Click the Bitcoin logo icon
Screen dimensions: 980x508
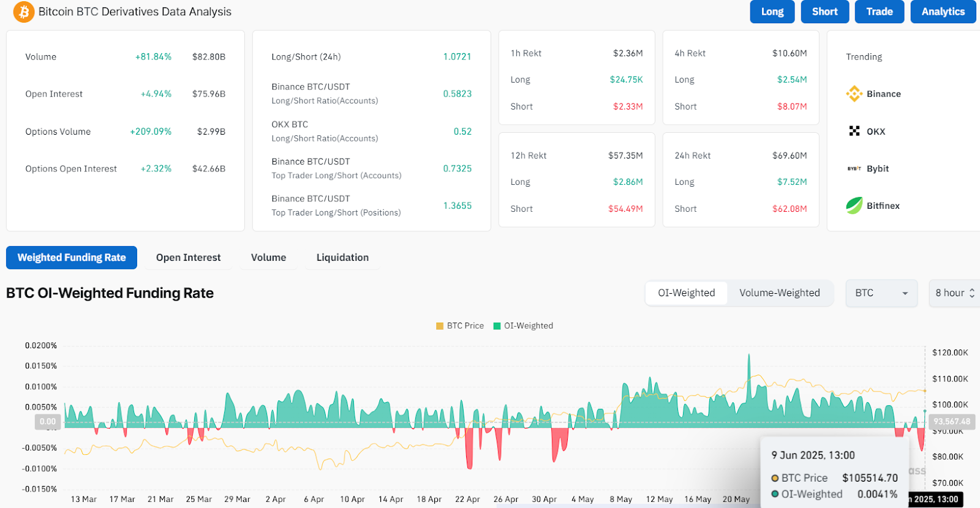point(24,12)
